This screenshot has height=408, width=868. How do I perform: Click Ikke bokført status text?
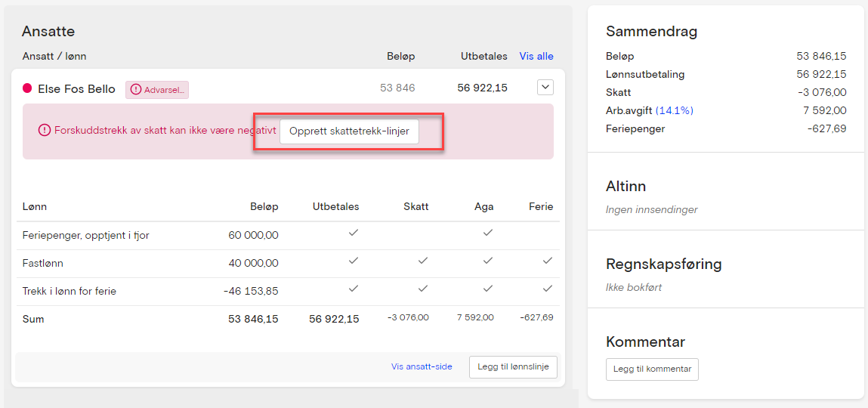pos(634,288)
